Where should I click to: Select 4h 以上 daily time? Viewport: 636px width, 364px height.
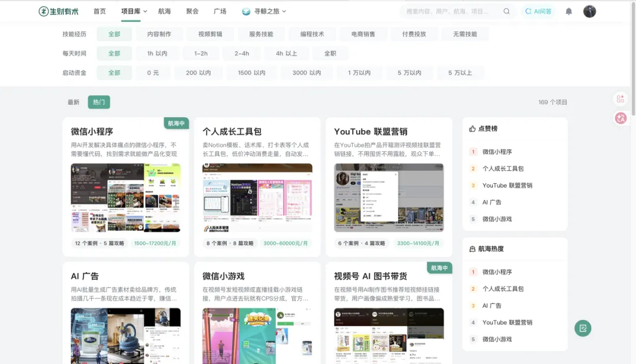[286, 53]
